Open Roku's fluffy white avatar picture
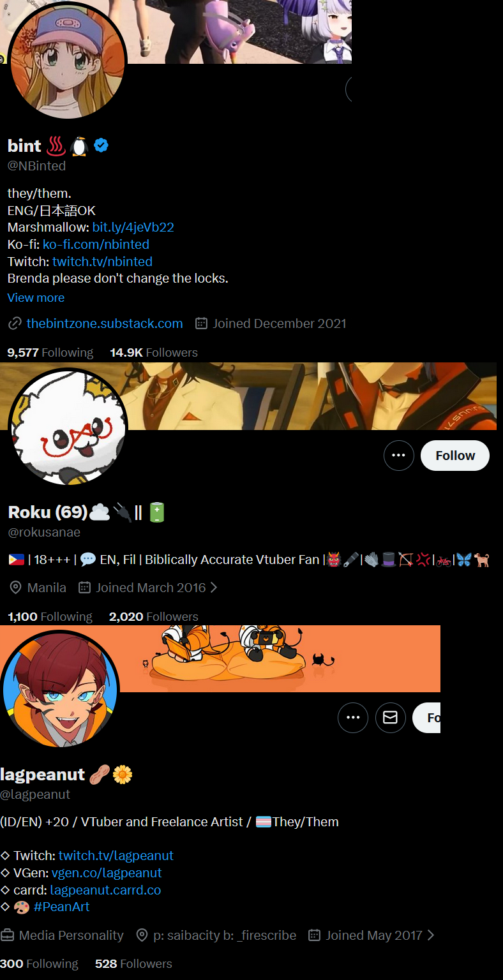Viewport: 503px width, 980px height. click(x=68, y=427)
